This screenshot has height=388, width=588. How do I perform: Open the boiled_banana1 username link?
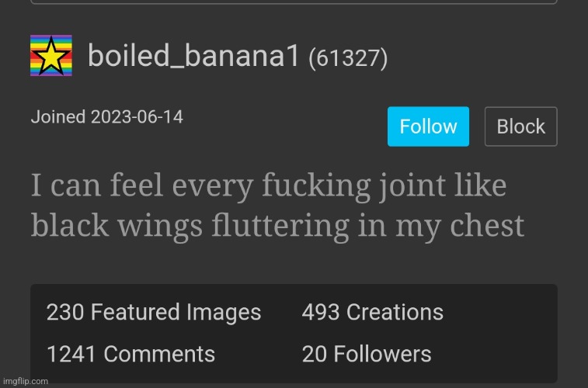[x=193, y=56]
